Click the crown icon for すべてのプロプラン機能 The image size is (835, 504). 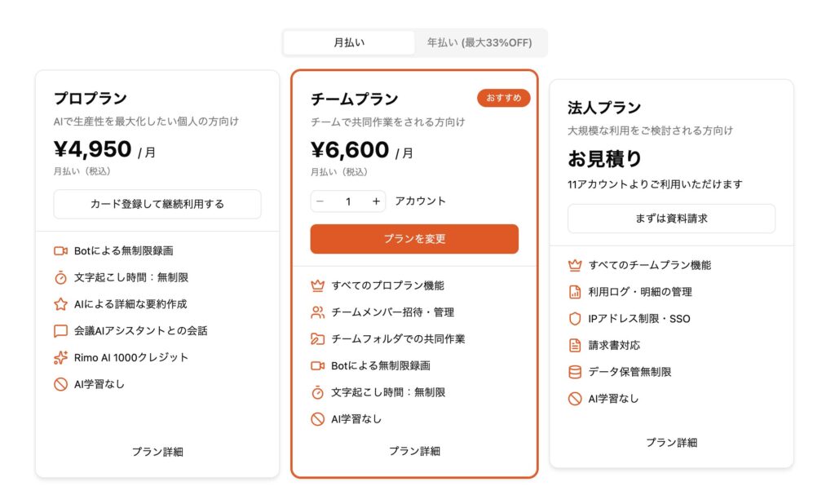318,285
